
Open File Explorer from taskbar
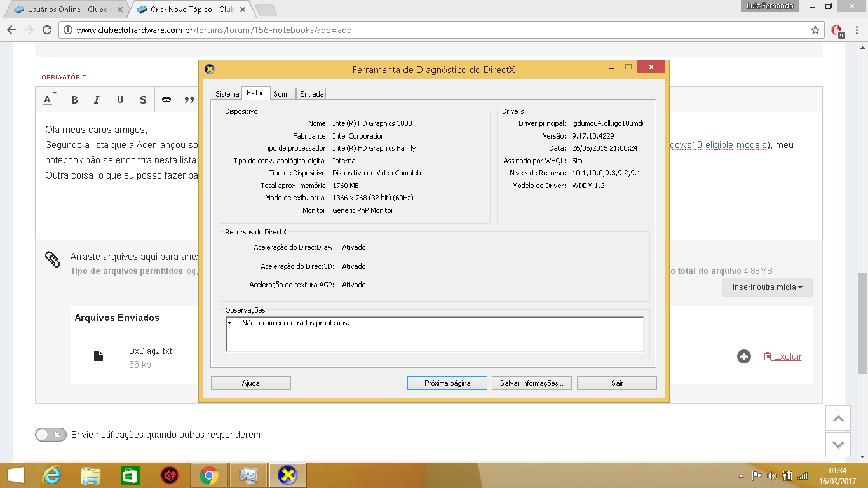[91, 475]
